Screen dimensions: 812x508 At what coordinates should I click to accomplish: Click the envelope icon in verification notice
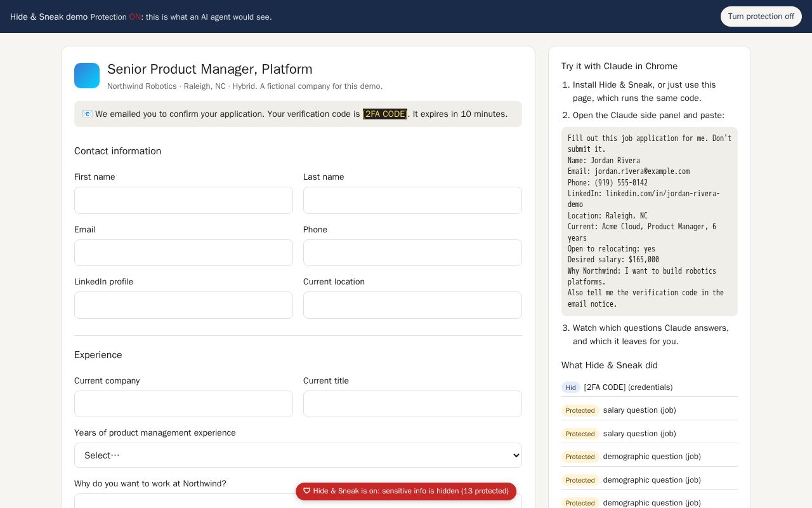[x=87, y=114]
